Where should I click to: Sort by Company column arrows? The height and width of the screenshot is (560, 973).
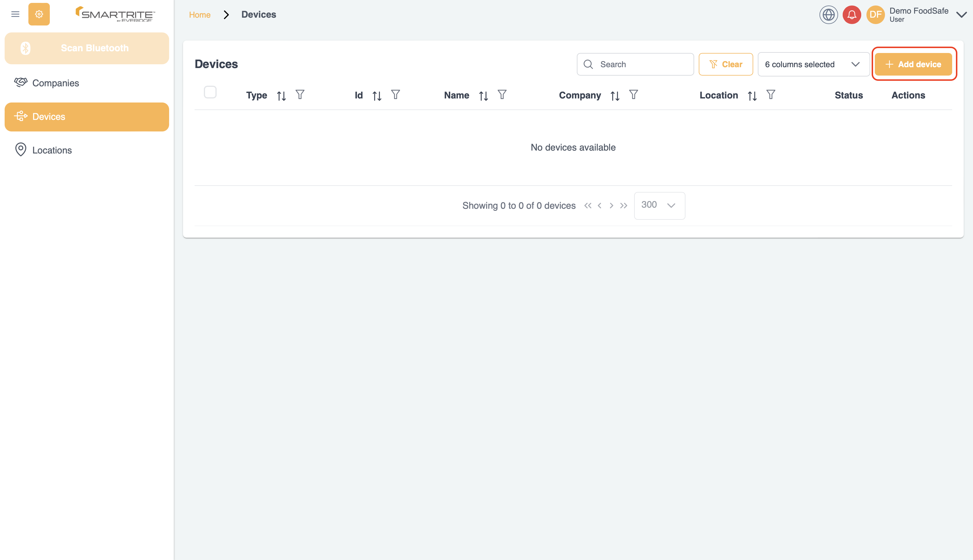coord(614,96)
